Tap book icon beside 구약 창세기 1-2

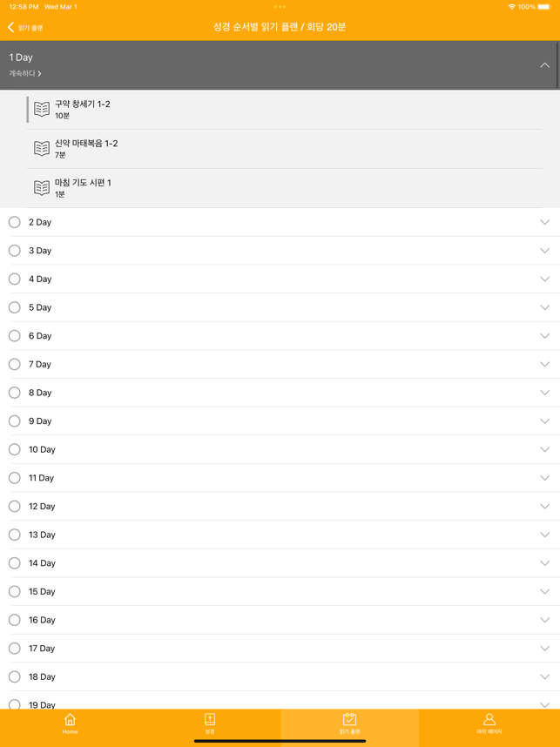[42, 109]
